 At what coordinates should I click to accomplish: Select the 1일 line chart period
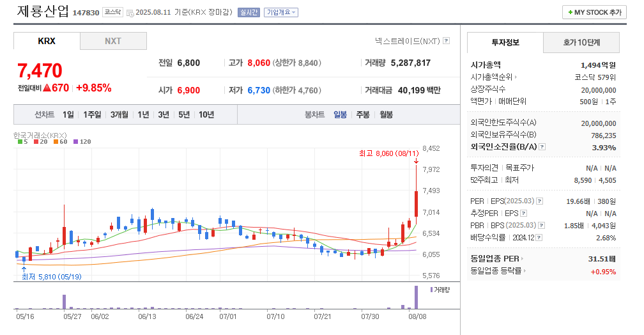68,114
